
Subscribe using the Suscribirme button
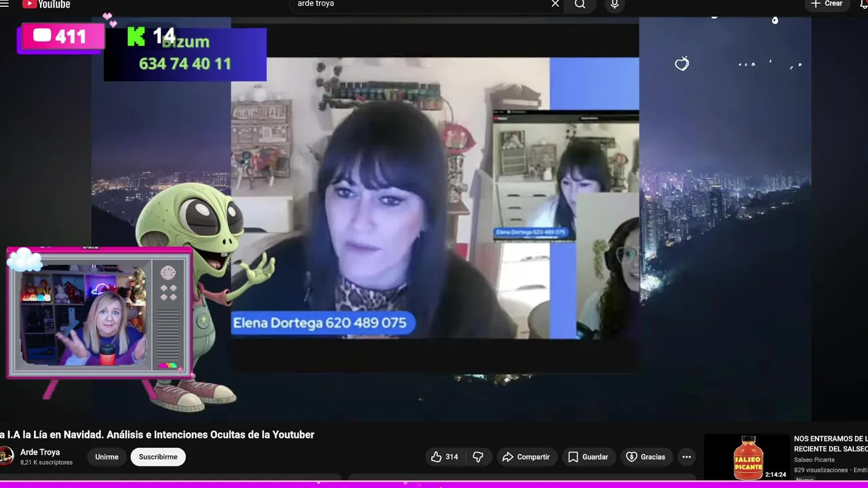click(x=158, y=457)
